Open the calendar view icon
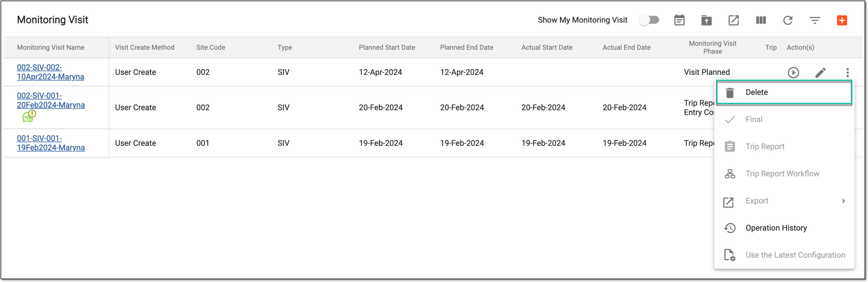The image size is (868, 282). pyautogui.click(x=679, y=20)
